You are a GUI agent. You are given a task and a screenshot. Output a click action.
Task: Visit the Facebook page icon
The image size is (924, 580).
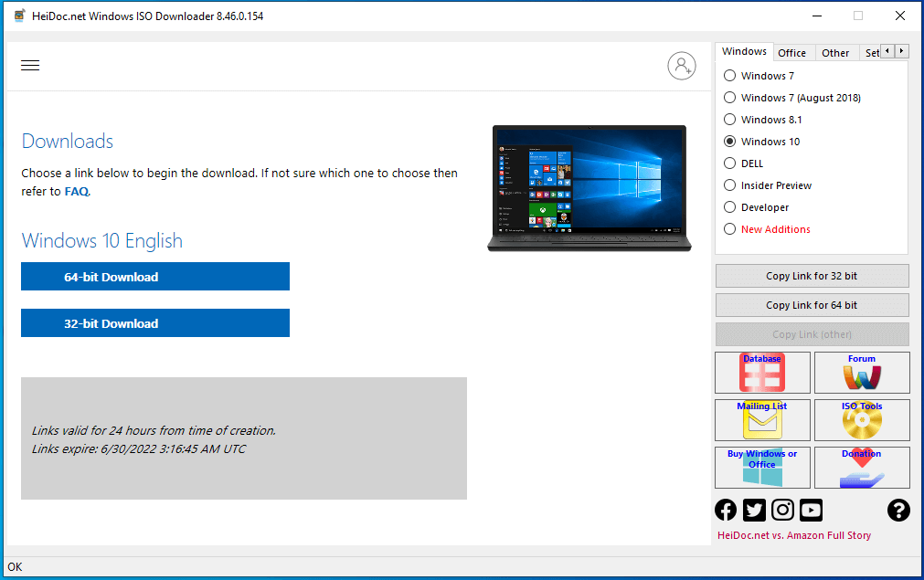pos(726,510)
